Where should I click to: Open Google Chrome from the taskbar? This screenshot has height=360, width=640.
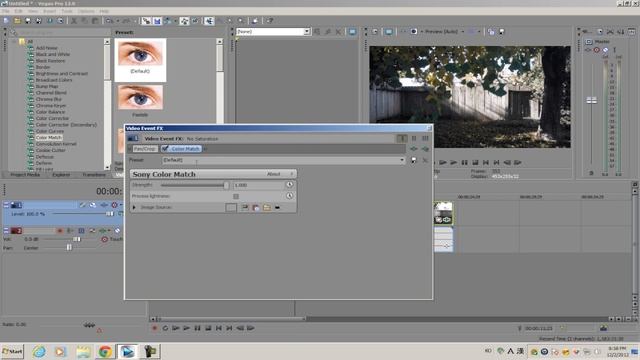click(105, 351)
